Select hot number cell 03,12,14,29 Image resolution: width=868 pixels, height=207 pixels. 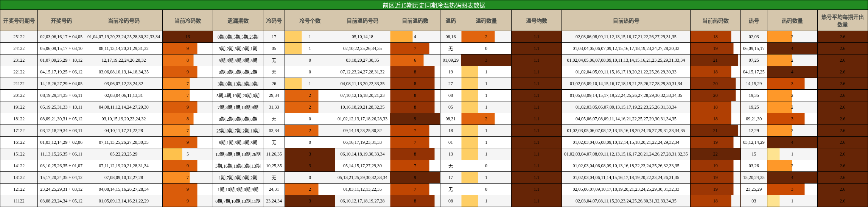coord(754,142)
